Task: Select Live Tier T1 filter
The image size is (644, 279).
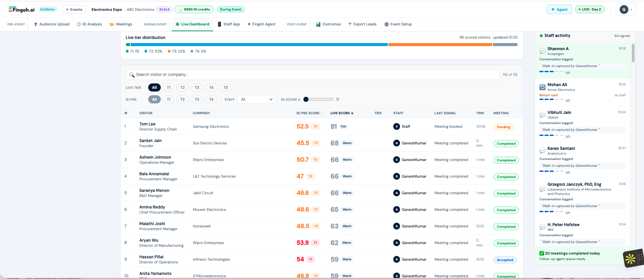Action: tap(169, 87)
